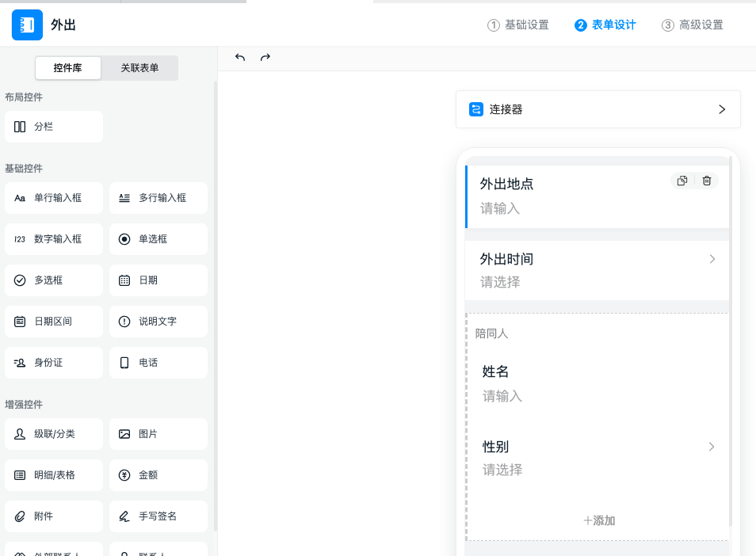The height and width of the screenshot is (556, 756).
Task: Add a 单选框 control
Action: tap(158, 239)
